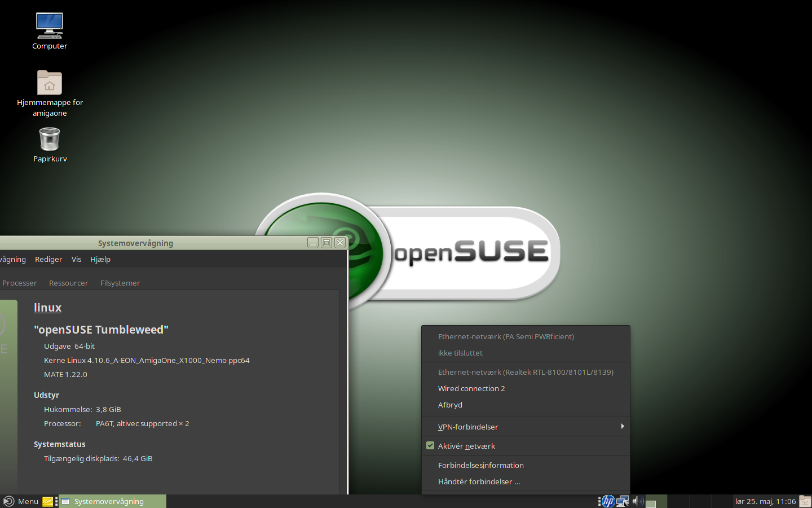Open the MATE Menu button
This screenshot has width=812, height=508.
tap(21, 501)
